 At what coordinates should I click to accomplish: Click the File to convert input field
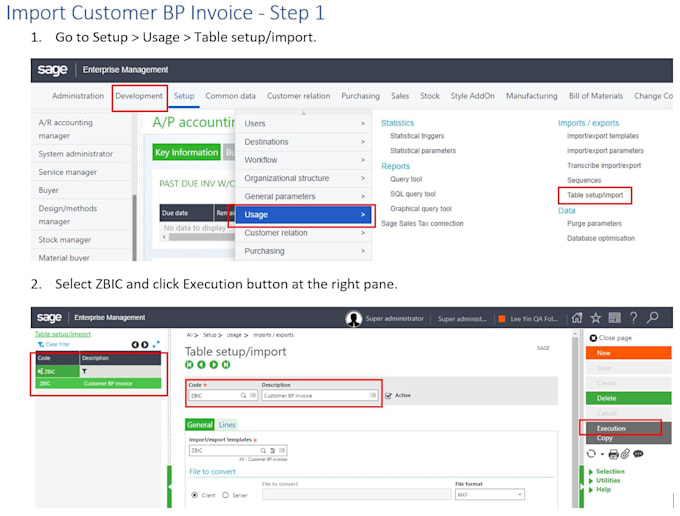point(356,495)
